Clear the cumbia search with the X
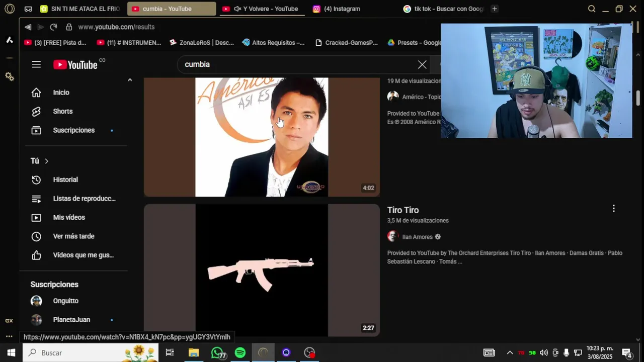 tap(422, 64)
